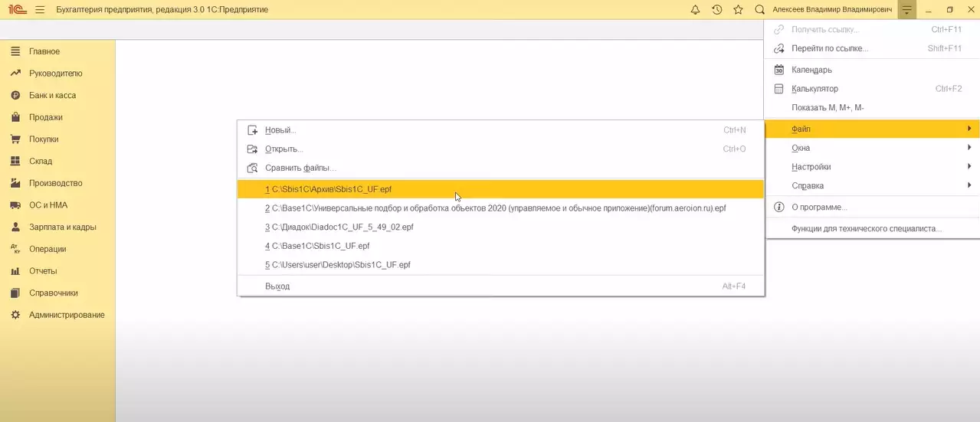
Task: Click the Калькулятор icon in menu
Action: tap(778, 89)
